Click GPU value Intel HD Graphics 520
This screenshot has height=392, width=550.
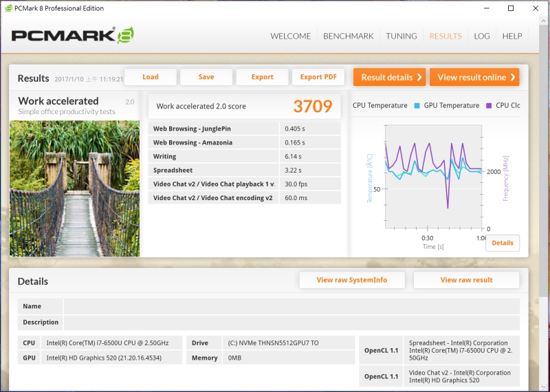click(111, 358)
